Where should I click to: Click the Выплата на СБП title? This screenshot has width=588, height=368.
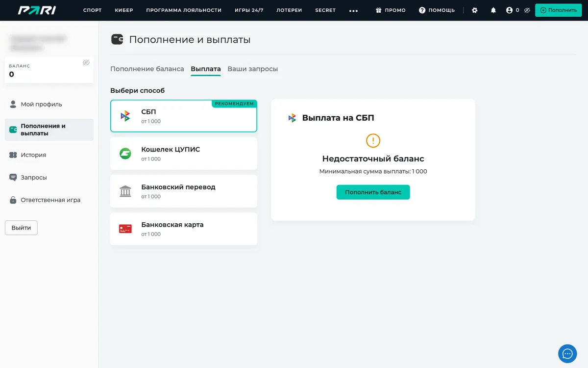(x=338, y=118)
